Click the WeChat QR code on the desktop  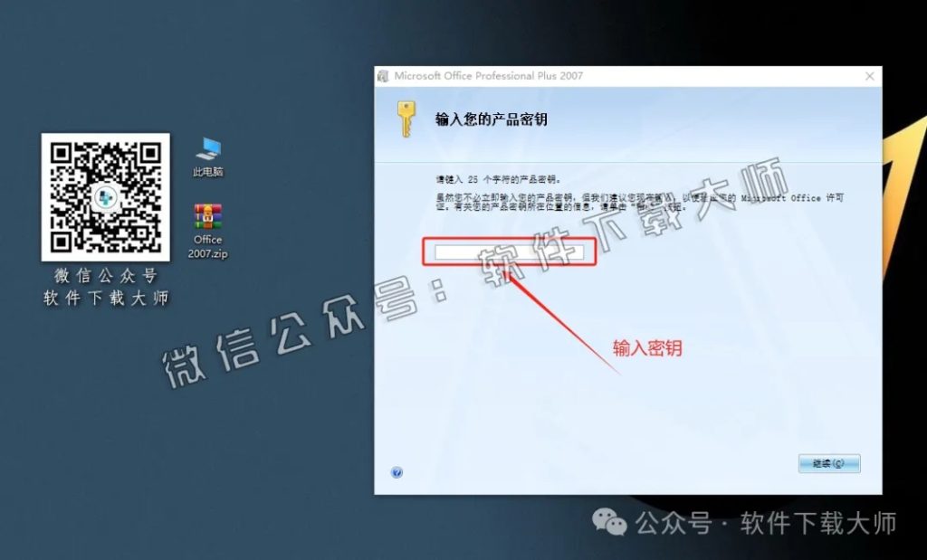click(105, 197)
